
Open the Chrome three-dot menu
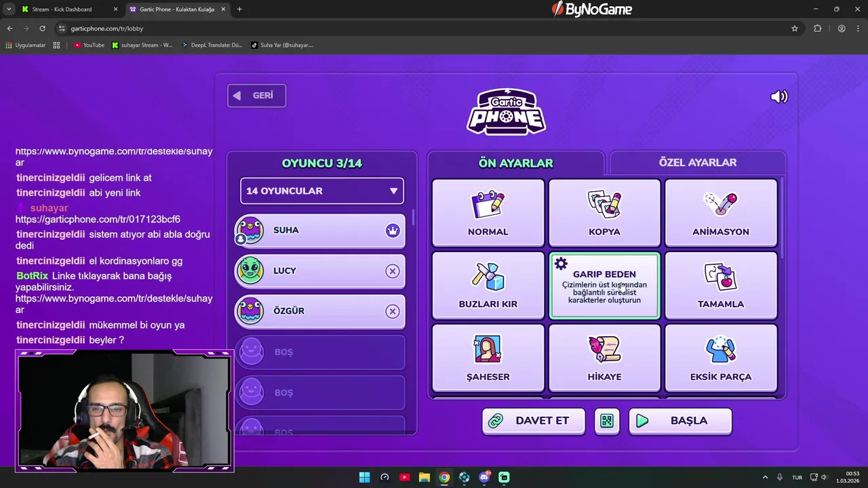[857, 28]
